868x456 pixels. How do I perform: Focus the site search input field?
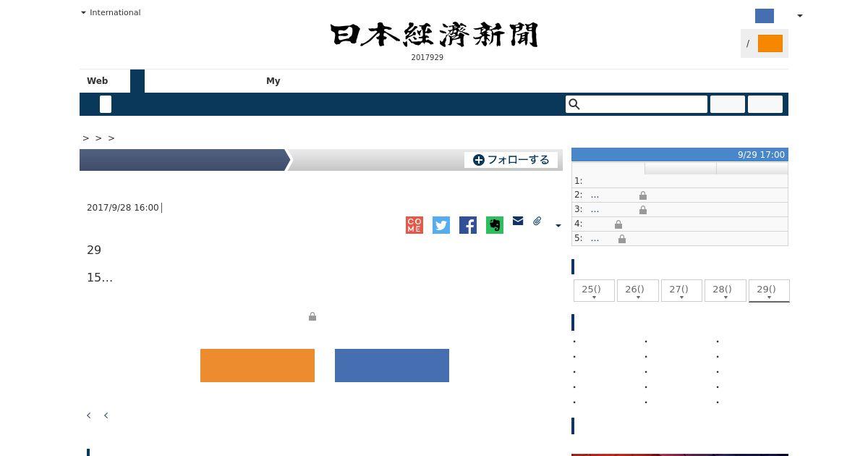point(637,104)
